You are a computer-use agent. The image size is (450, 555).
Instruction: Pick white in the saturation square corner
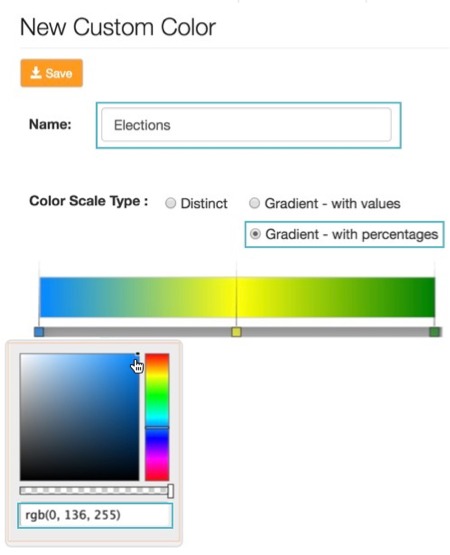coord(22,355)
